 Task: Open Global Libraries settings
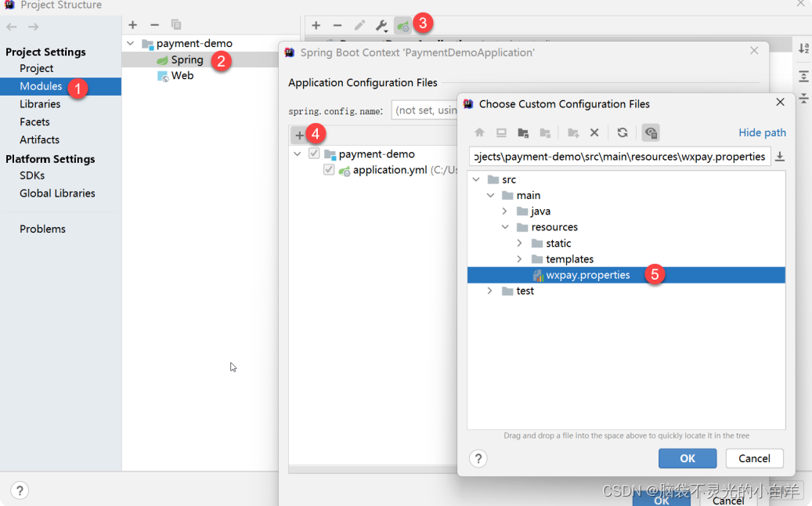pyautogui.click(x=57, y=193)
